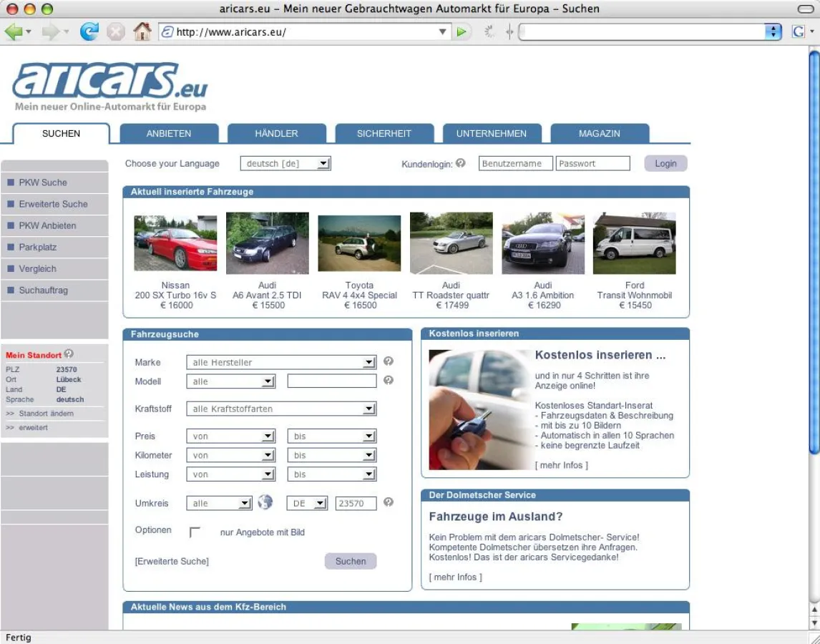Viewport: 820px width, 644px height.
Task: Click the help icon beside the postal code field
Action: (x=388, y=503)
